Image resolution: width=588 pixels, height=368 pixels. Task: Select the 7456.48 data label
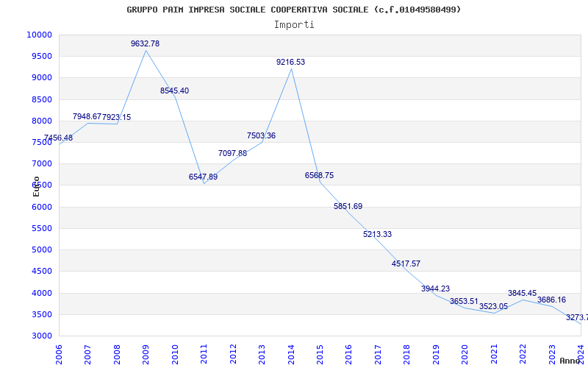click(x=58, y=138)
